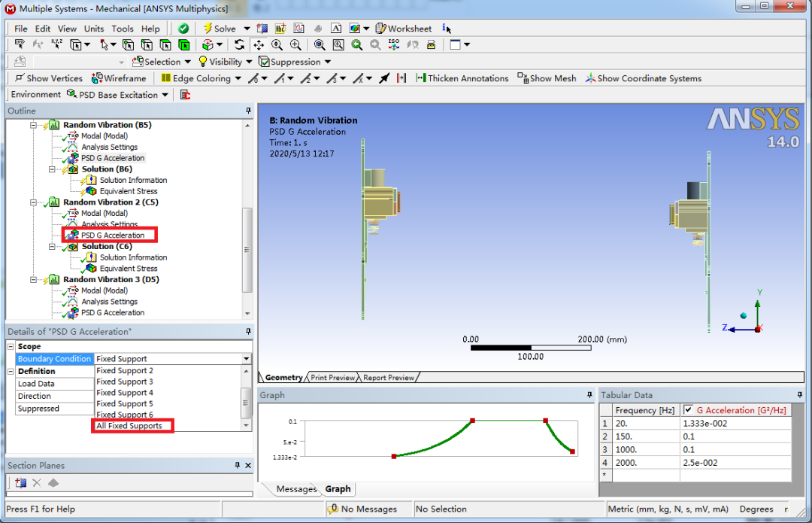Click the Random Colors icon in top toolbar
The height and width of the screenshot is (523, 812).
(355, 29)
